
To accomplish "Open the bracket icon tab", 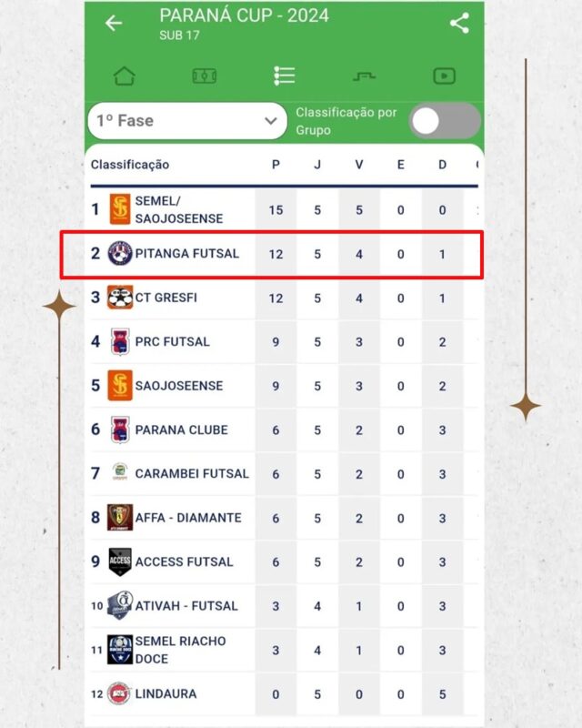I will coord(364,76).
